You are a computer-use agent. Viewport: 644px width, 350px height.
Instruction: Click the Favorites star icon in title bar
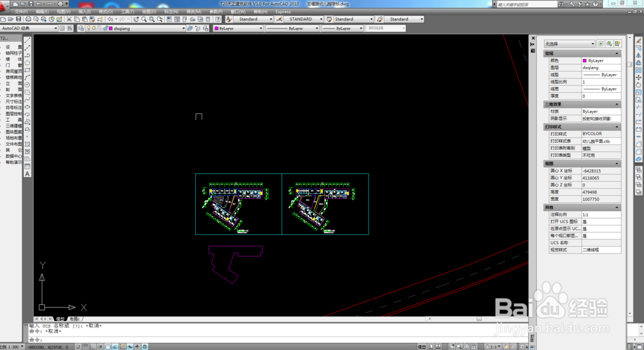587,4
